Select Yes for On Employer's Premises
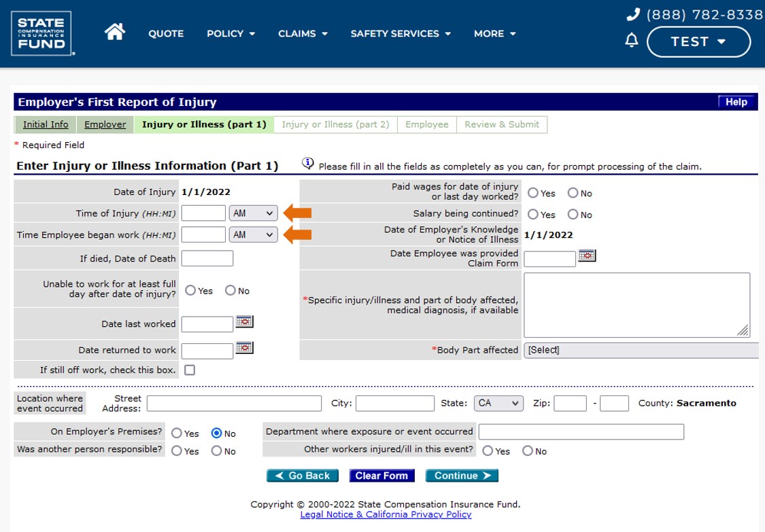 coord(177,433)
